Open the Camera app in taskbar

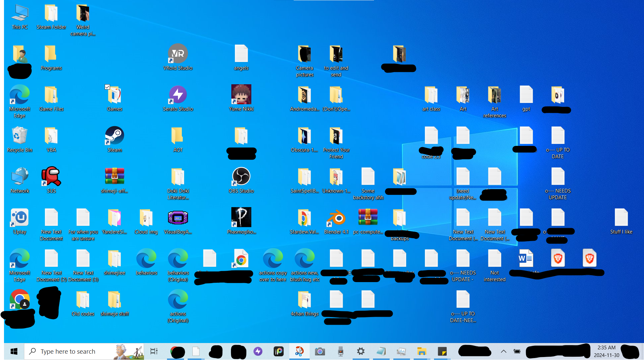pyautogui.click(x=320, y=351)
